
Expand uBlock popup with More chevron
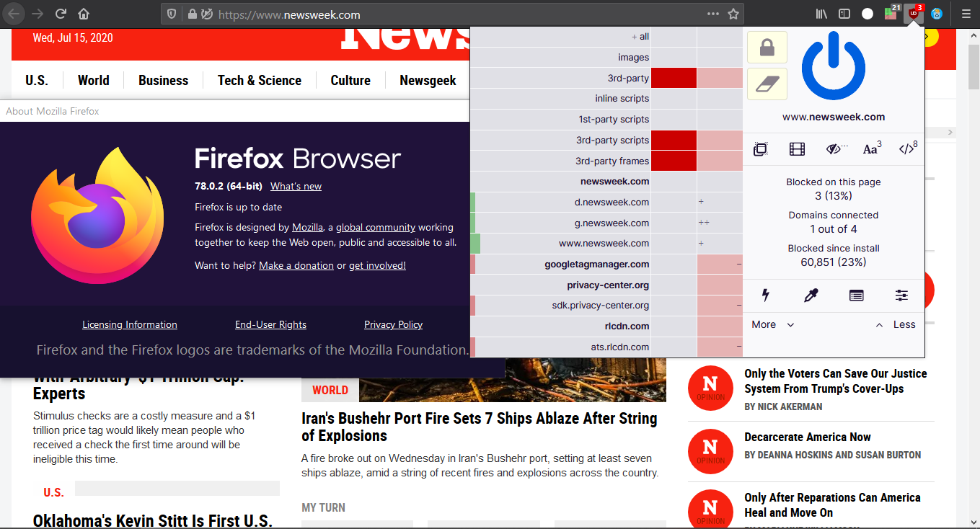point(772,324)
